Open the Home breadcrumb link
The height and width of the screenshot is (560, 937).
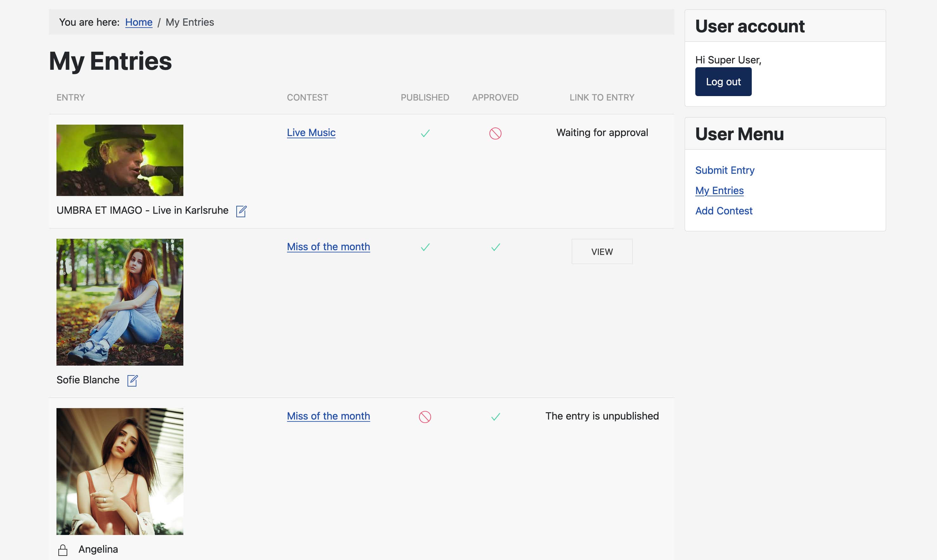[139, 22]
